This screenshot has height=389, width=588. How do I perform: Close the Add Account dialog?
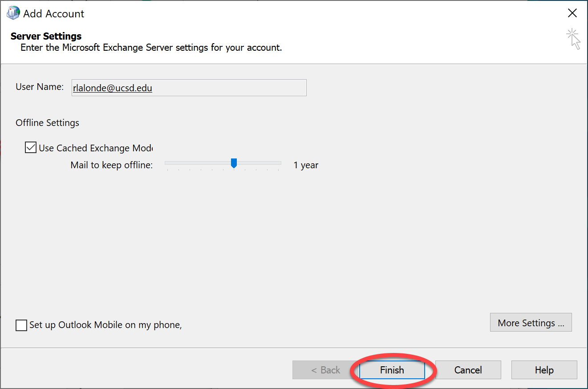click(572, 13)
